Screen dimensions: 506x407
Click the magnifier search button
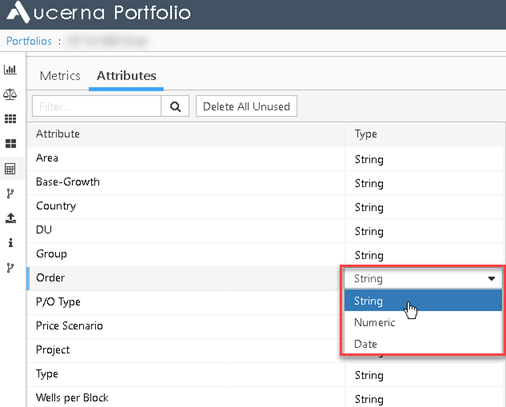[x=175, y=106]
